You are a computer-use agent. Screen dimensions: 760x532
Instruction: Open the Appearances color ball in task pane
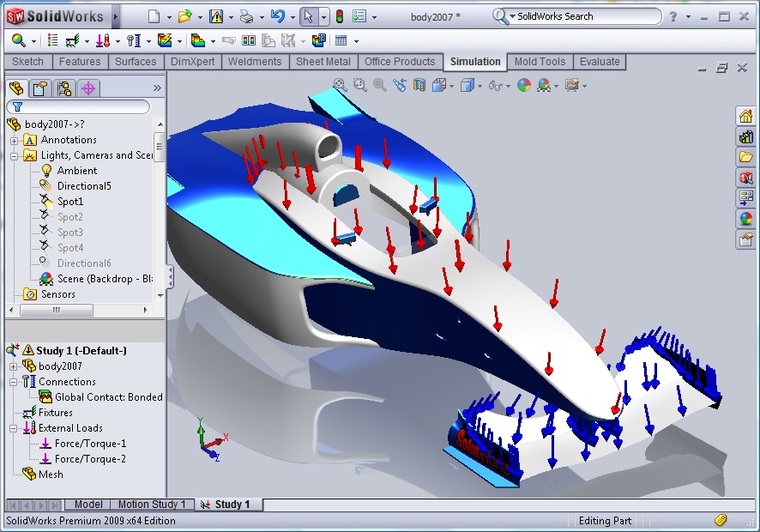point(745,218)
